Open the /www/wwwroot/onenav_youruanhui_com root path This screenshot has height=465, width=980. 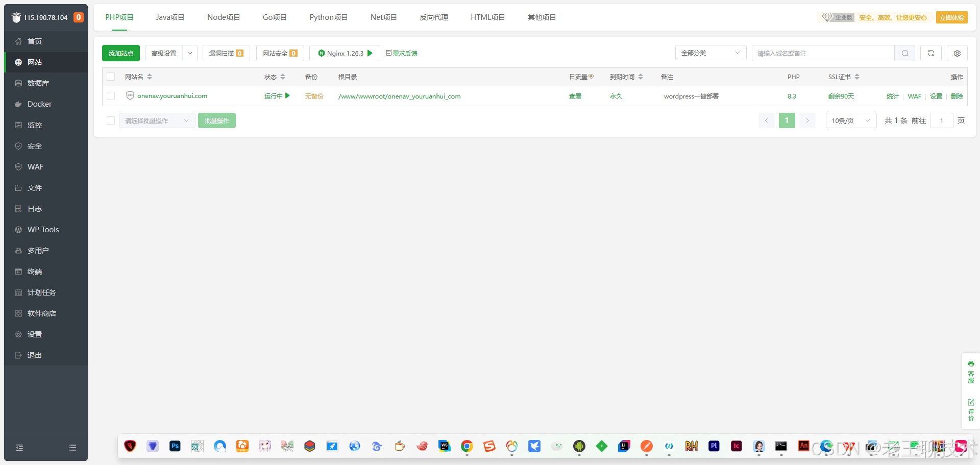tap(399, 96)
